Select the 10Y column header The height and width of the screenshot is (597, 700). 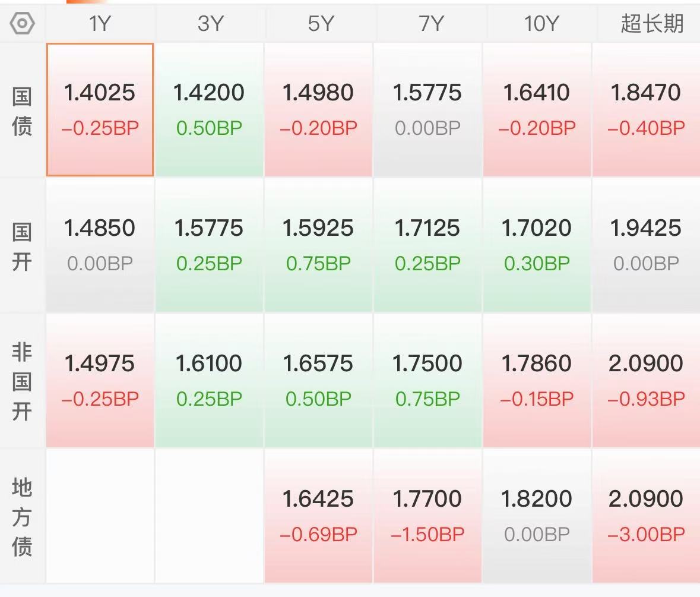coord(541,23)
